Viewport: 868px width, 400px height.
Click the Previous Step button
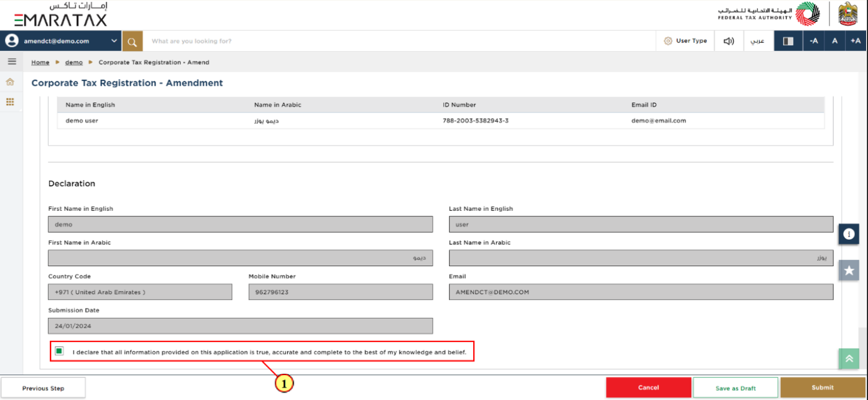pyautogui.click(x=43, y=388)
